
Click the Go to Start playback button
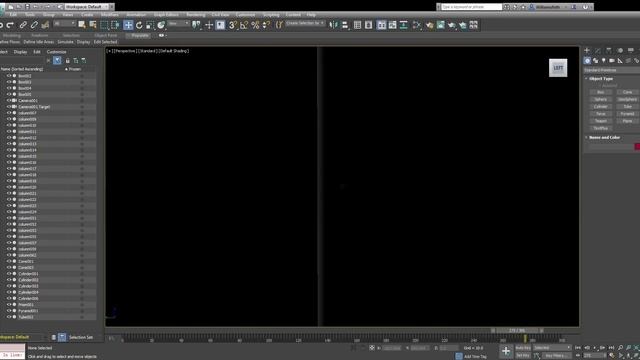click(x=578, y=348)
